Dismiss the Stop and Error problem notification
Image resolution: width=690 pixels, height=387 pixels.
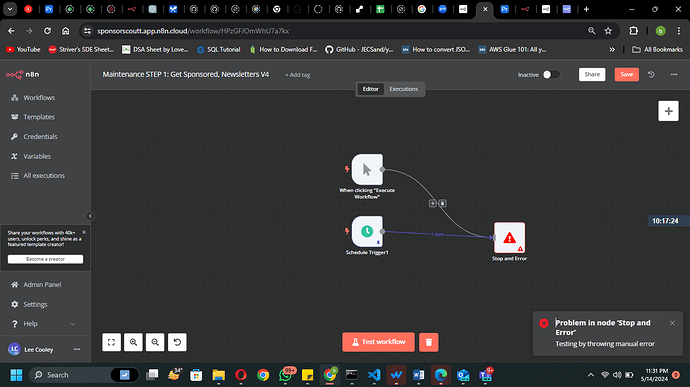click(x=672, y=323)
